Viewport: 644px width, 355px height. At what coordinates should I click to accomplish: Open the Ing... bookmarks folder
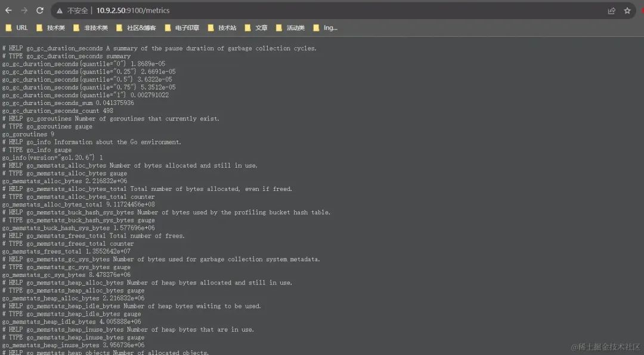[x=326, y=28]
